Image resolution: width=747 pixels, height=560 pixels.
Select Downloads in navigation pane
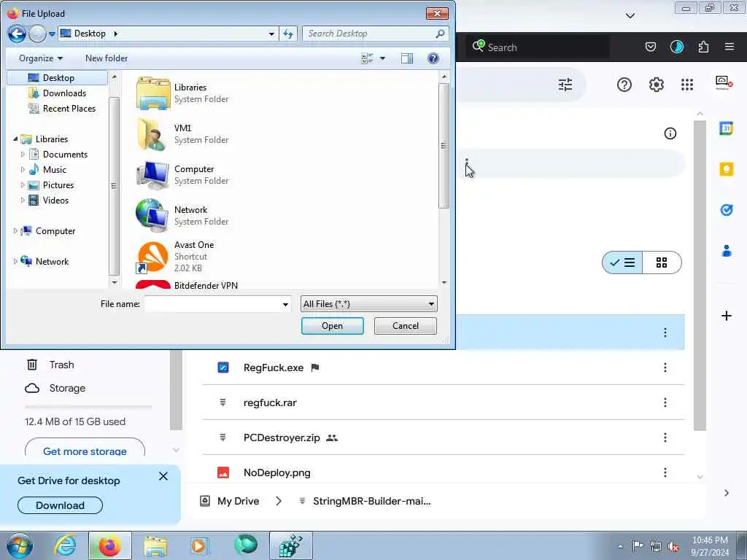click(x=64, y=93)
